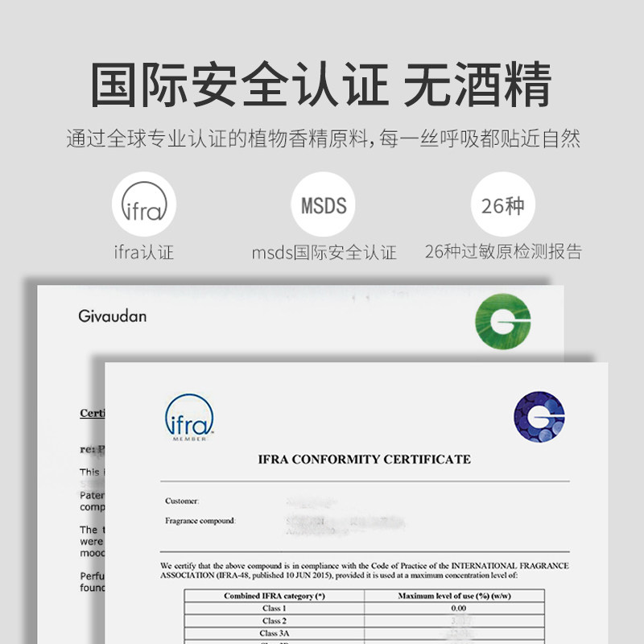This screenshot has height=644, width=644.
Task: Click the green Givaudan G logo
Action: pyautogui.click(x=502, y=321)
